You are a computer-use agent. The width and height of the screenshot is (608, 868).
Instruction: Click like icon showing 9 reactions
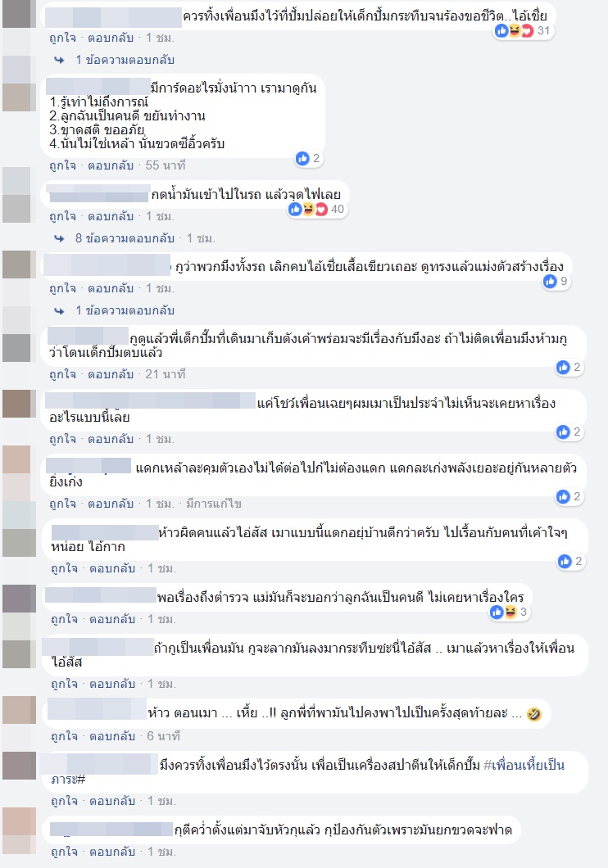550,281
